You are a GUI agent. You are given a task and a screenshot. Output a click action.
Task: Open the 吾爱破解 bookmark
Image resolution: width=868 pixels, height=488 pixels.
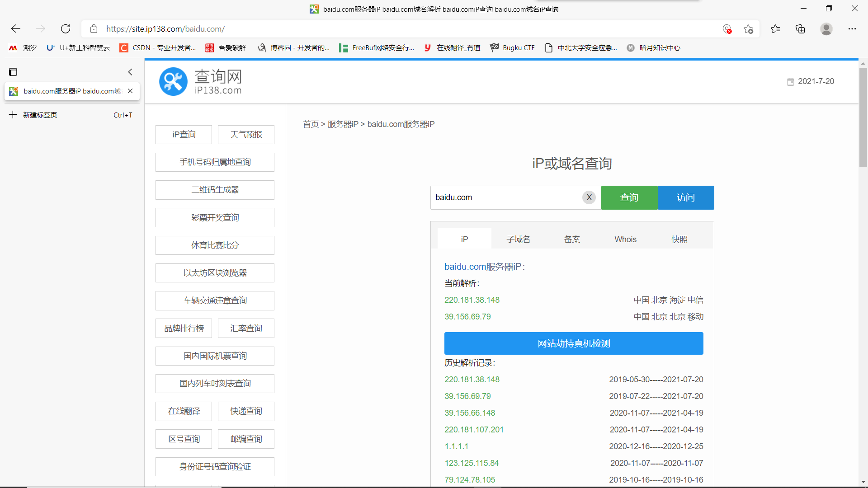[x=226, y=47]
